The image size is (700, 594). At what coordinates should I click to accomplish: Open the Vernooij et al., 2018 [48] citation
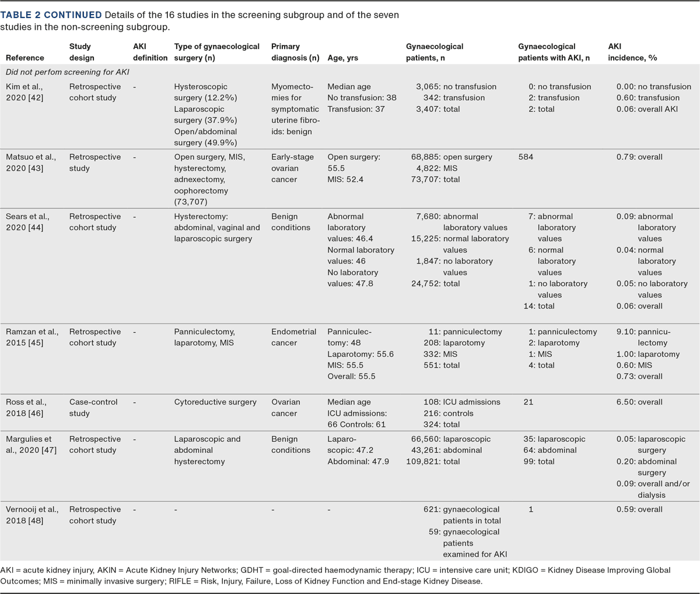32,515
